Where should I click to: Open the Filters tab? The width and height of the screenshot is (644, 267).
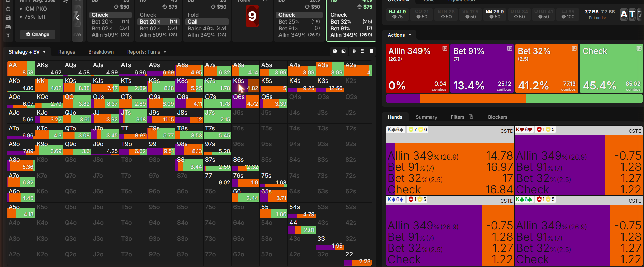(457, 117)
